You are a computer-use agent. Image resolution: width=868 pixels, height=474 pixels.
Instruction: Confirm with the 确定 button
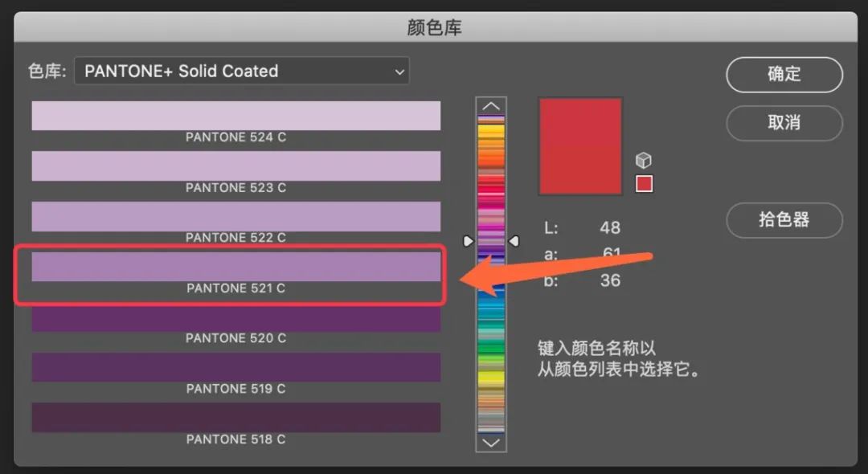click(x=784, y=74)
